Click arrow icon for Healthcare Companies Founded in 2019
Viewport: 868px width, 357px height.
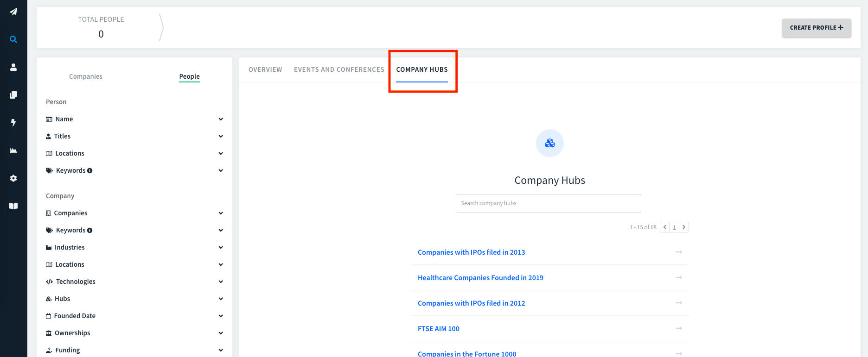[679, 277]
